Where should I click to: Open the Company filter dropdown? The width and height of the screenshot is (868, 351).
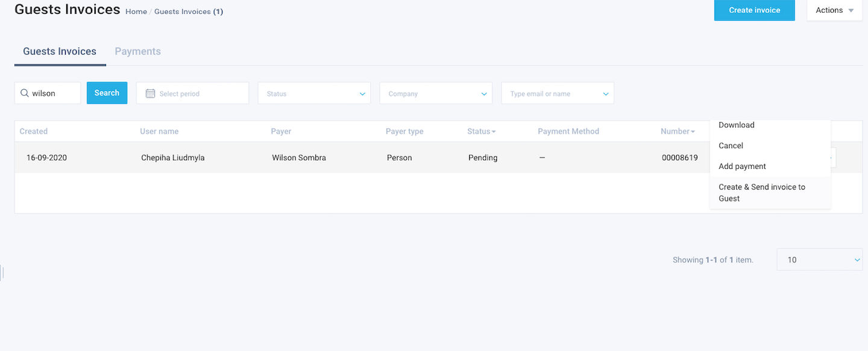436,93
